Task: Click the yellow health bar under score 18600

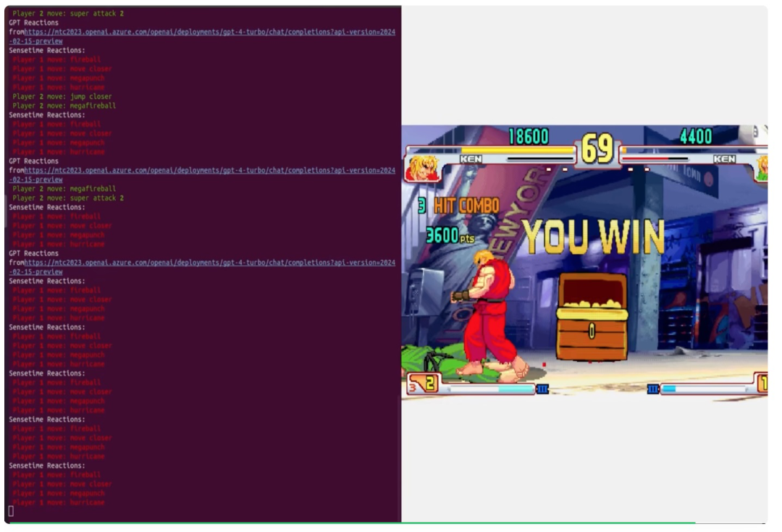Action: click(491, 150)
